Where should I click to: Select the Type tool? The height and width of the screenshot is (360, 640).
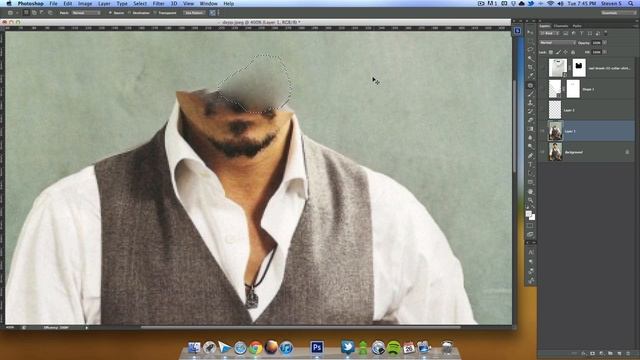click(530, 165)
